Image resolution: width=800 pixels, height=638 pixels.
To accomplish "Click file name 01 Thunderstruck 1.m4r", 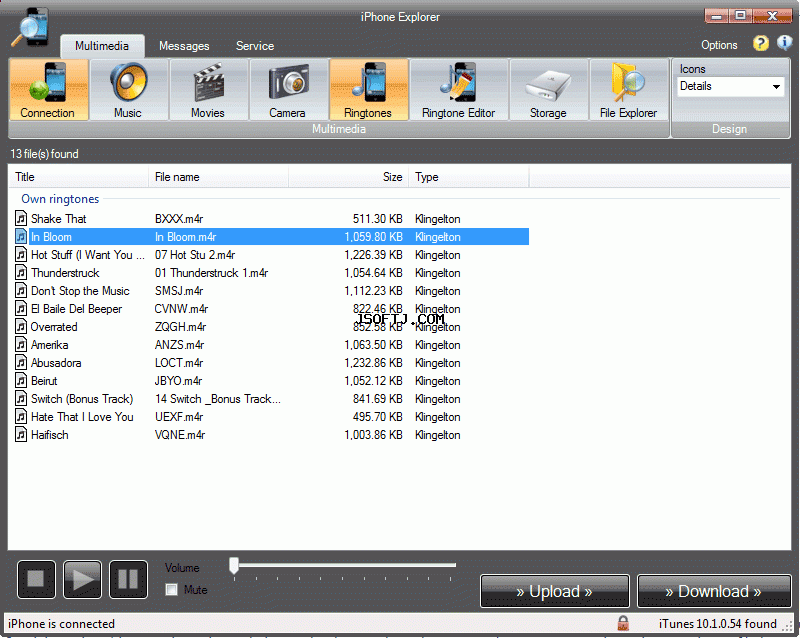I will (x=212, y=273).
